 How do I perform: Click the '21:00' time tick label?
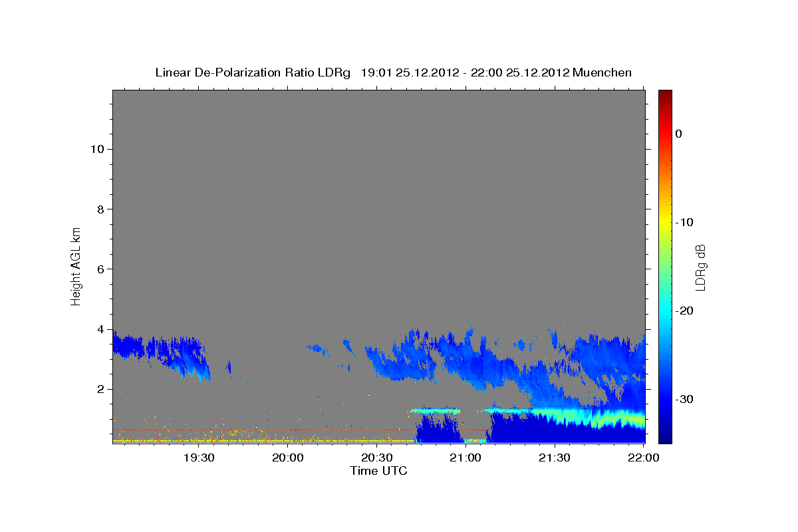coord(465,458)
